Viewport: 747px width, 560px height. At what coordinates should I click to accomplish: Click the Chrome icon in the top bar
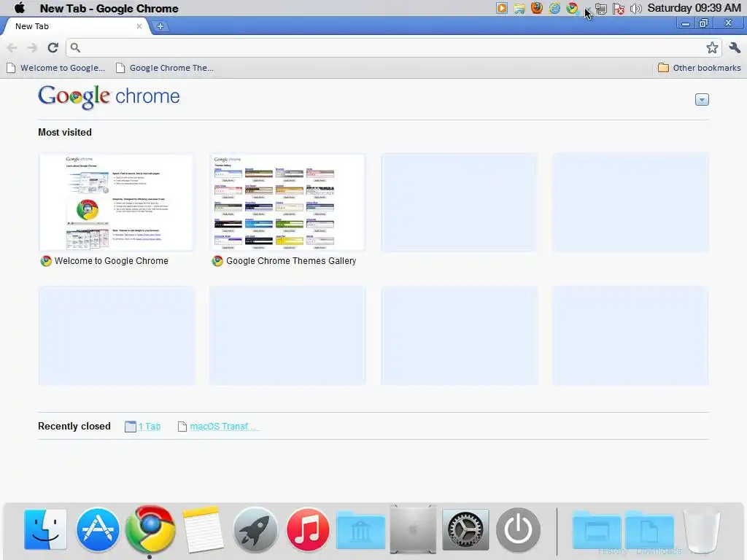point(572,8)
